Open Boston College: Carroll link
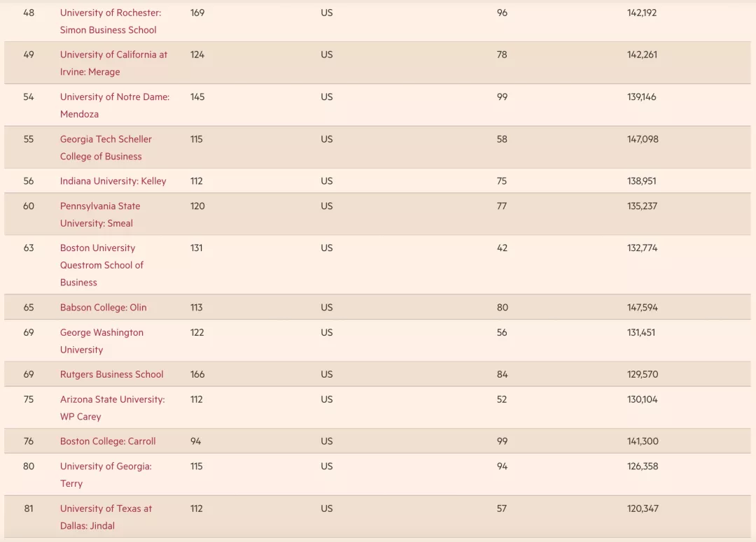The width and height of the screenshot is (756, 542). (108, 441)
